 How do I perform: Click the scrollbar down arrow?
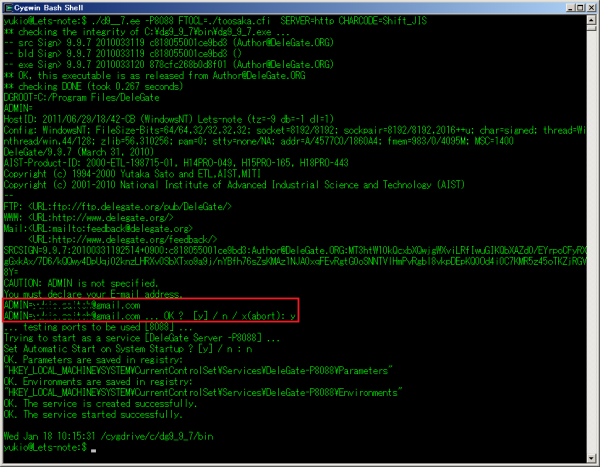coord(590,457)
